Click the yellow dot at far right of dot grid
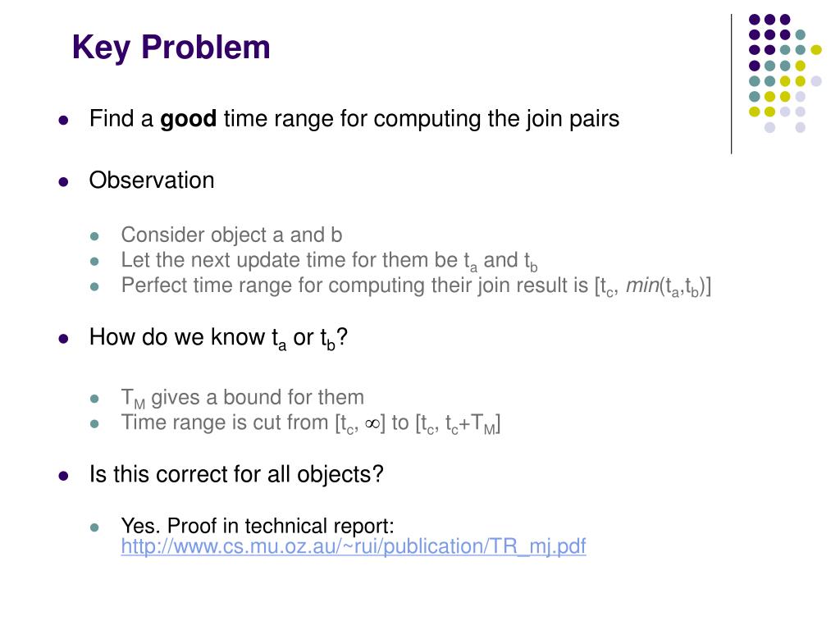This screenshot has width=840, height=630. pyautogui.click(x=816, y=50)
